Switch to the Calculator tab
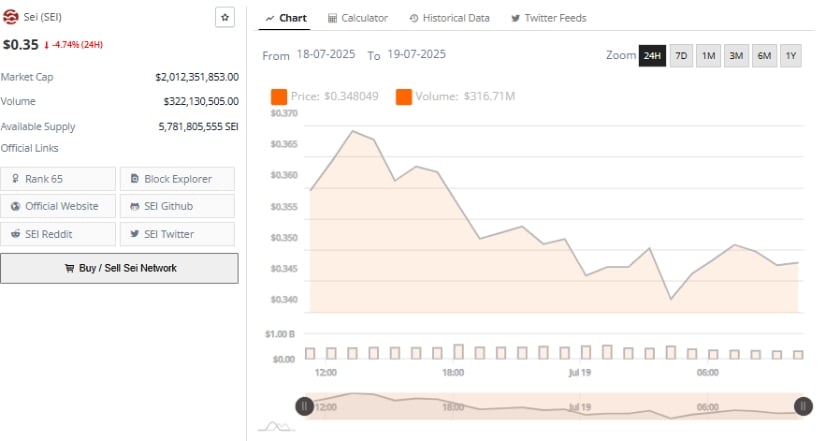The image size is (825, 441). 358,18
